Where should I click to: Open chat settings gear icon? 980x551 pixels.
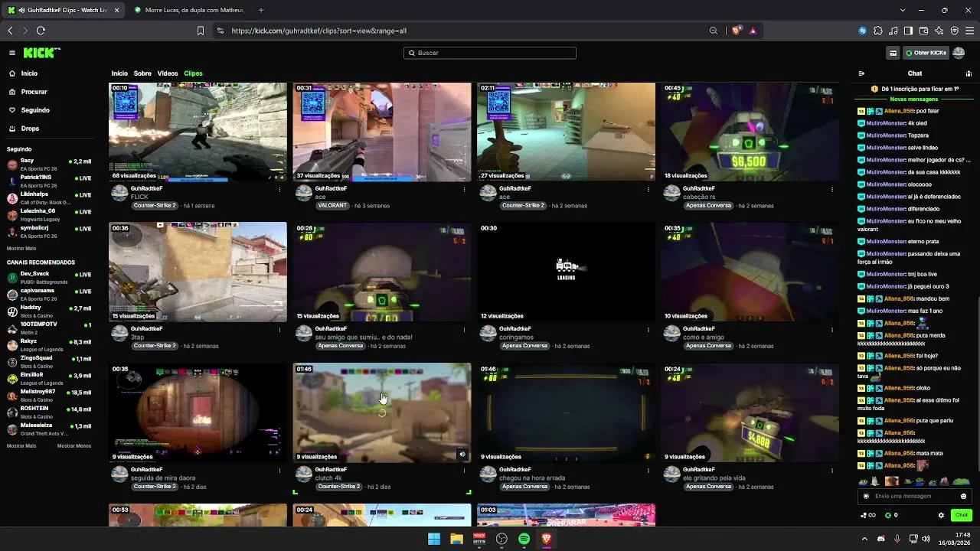(x=941, y=515)
